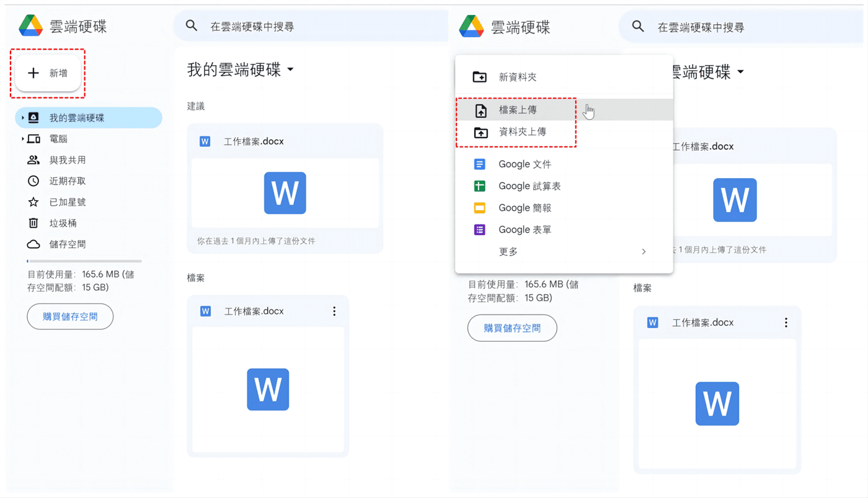Choose Google 簡報 from the new menu
The width and height of the screenshot is (868, 498).
(564, 208)
